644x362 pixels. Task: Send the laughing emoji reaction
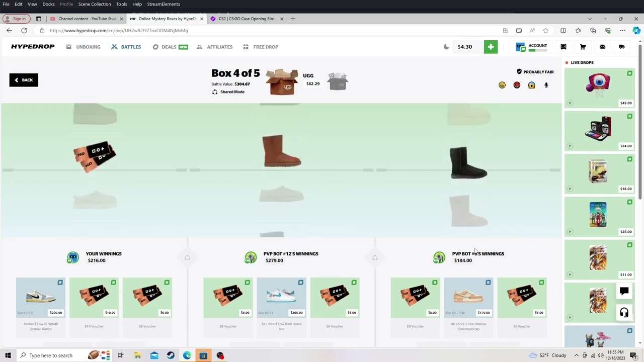coord(502,85)
